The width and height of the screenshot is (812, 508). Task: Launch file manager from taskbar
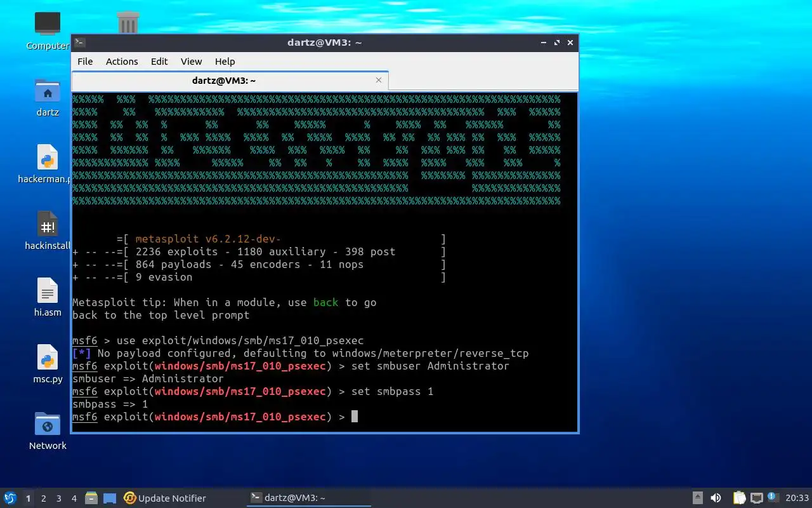coord(91,498)
